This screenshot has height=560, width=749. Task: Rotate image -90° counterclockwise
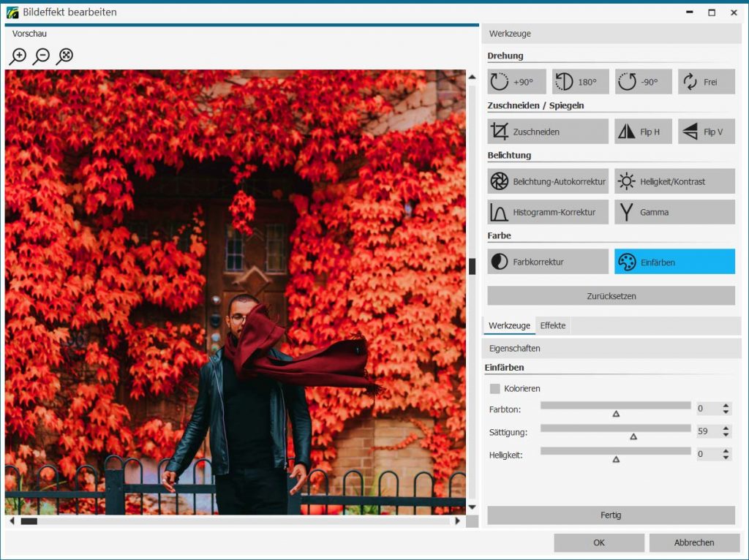pyautogui.click(x=643, y=82)
